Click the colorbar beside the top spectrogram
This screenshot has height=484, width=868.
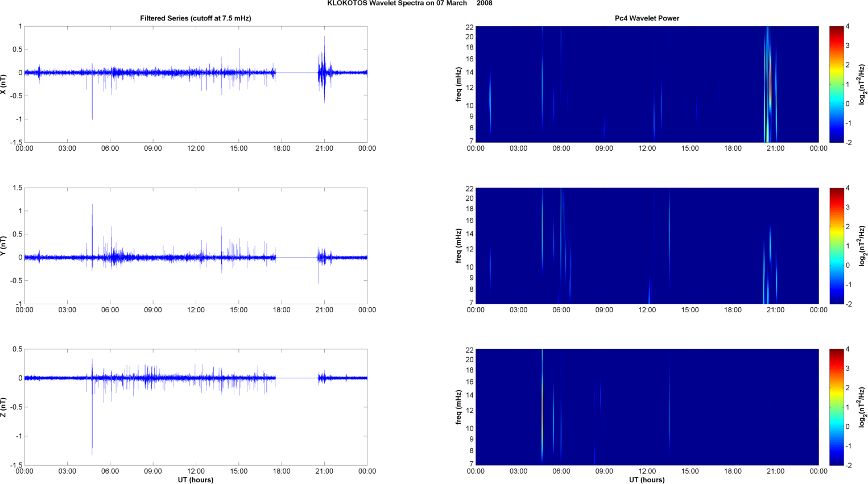tap(836, 84)
